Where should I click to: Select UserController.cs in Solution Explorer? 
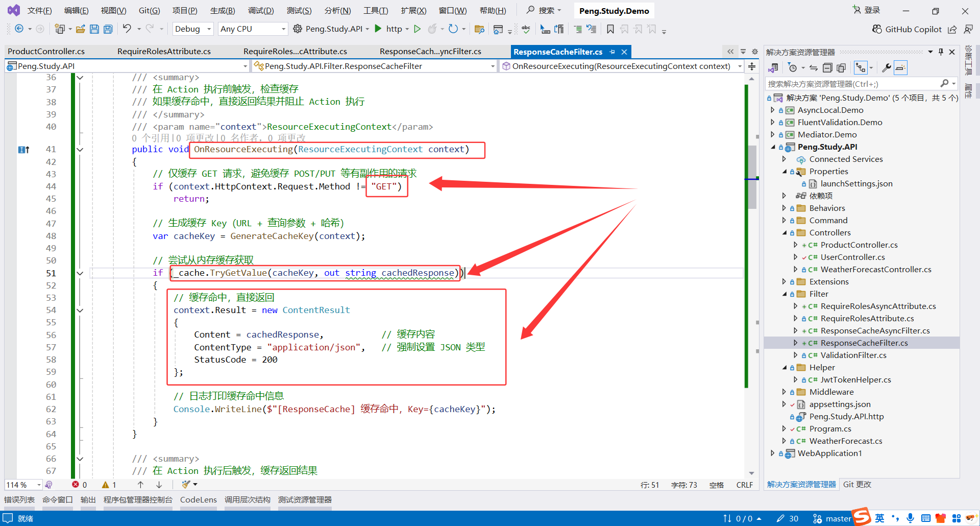(x=852, y=257)
